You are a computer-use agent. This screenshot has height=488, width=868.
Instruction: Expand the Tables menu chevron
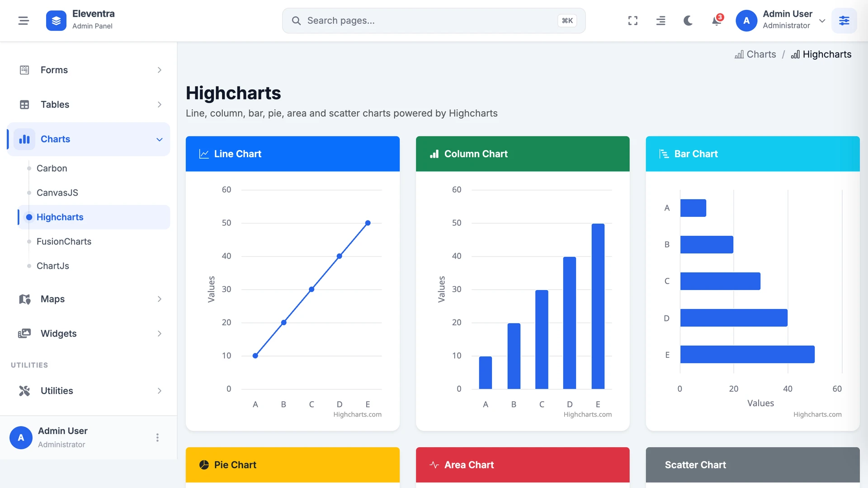(159, 105)
